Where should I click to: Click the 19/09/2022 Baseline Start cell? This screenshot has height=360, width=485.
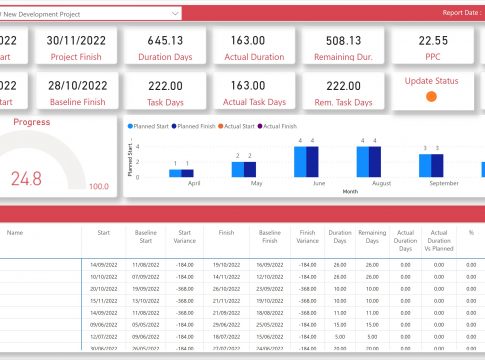click(146, 289)
